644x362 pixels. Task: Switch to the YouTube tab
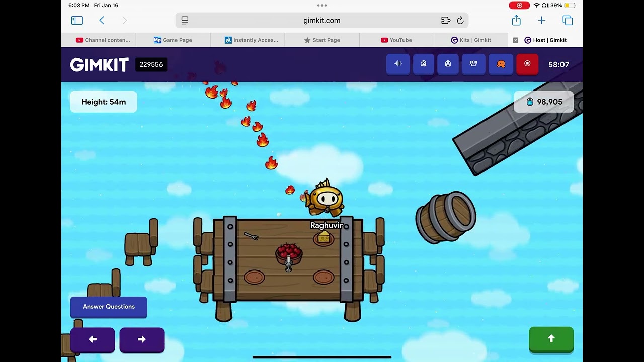coord(396,40)
